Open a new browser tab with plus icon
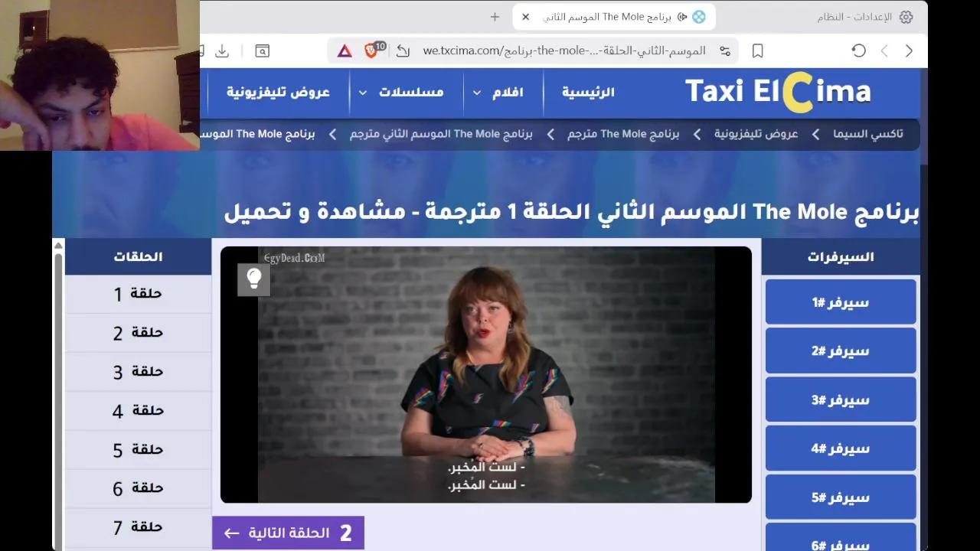Image resolution: width=980 pixels, height=551 pixels. (x=495, y=17)
